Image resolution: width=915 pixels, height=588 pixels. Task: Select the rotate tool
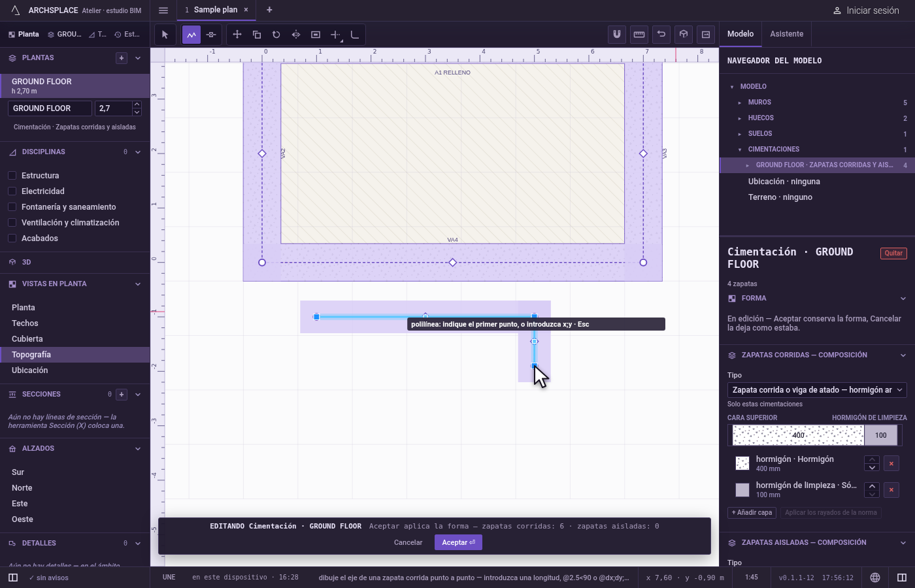pyautogui.click(x=276, y=35)
